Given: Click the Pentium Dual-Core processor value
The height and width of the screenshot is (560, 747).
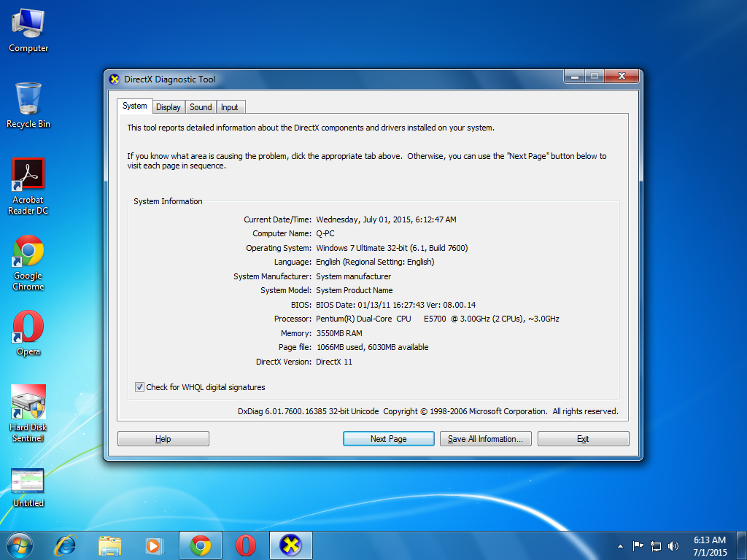Looking at the screenshot, I should 438,319.
